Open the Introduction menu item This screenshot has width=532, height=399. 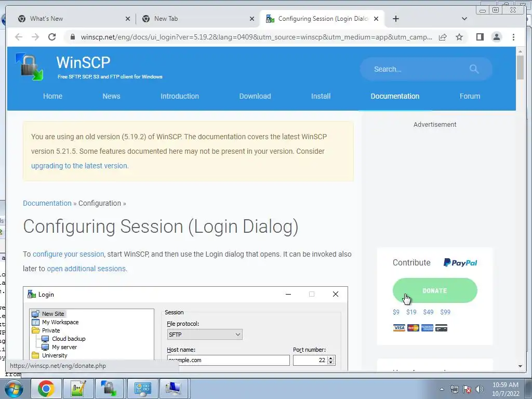point(180,96)
